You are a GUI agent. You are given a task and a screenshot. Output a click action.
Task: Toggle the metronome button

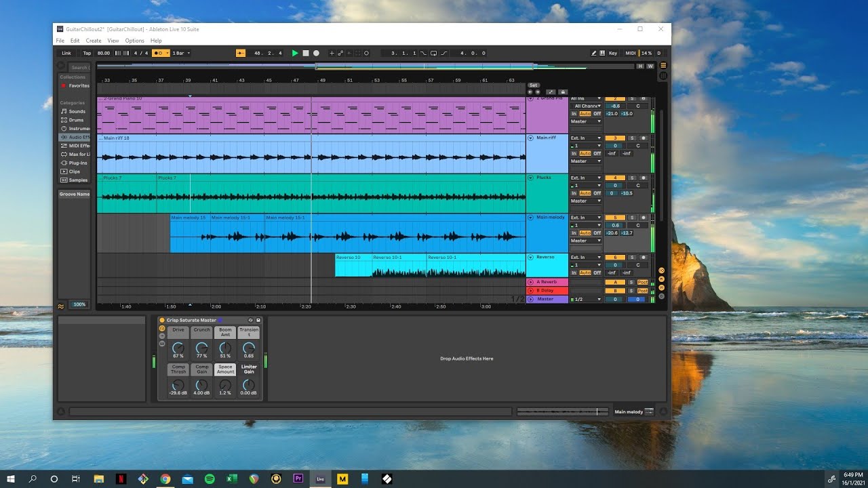point(161,53)
